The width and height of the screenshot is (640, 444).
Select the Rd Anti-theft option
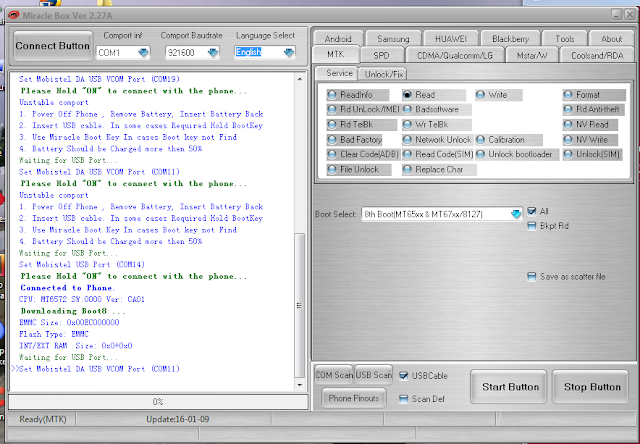tap(592, 109)
